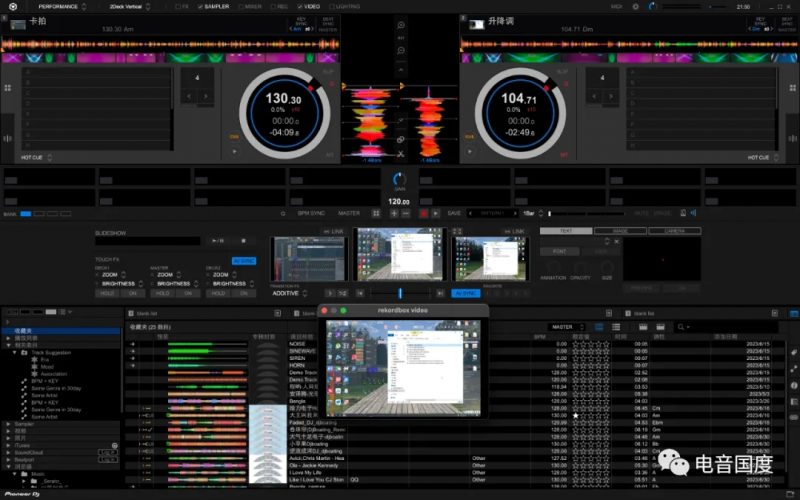800x500 pixels.
Task: Open deck 2 HOT CUE mode dropdown
Action: [x=763, y=158]
